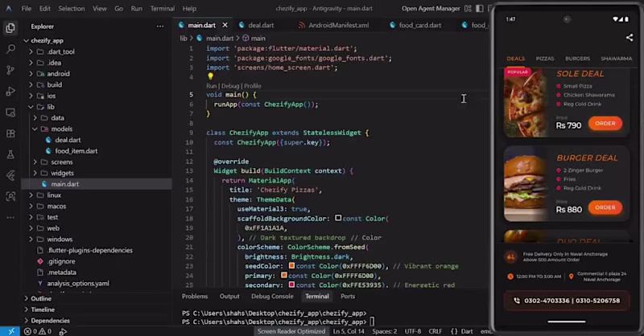Screen dimensions: 644x336
Task: Show additional views ellipsis in activity bar
Action: (x=10, y=218)
